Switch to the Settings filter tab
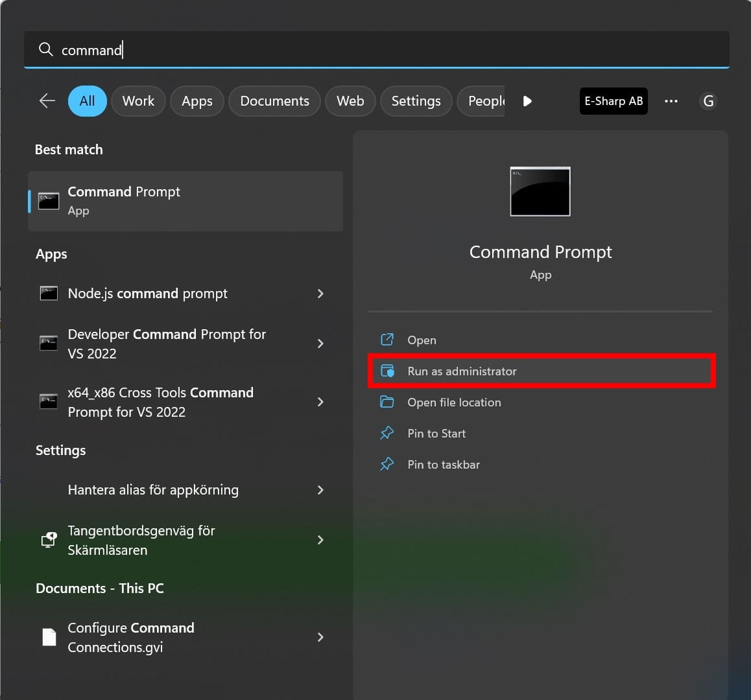The height and width of the screenshot is (700, 751). click(x=416, y=101)
